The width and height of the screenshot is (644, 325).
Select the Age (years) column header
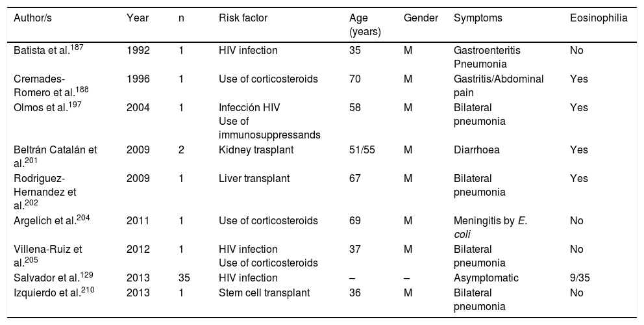[365, 24]
